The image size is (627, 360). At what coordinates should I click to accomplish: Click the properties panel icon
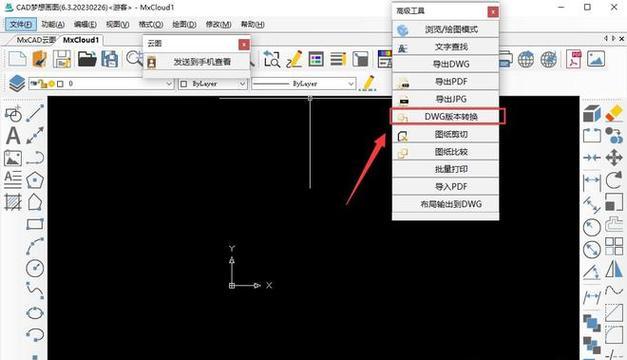click(316, 59)
